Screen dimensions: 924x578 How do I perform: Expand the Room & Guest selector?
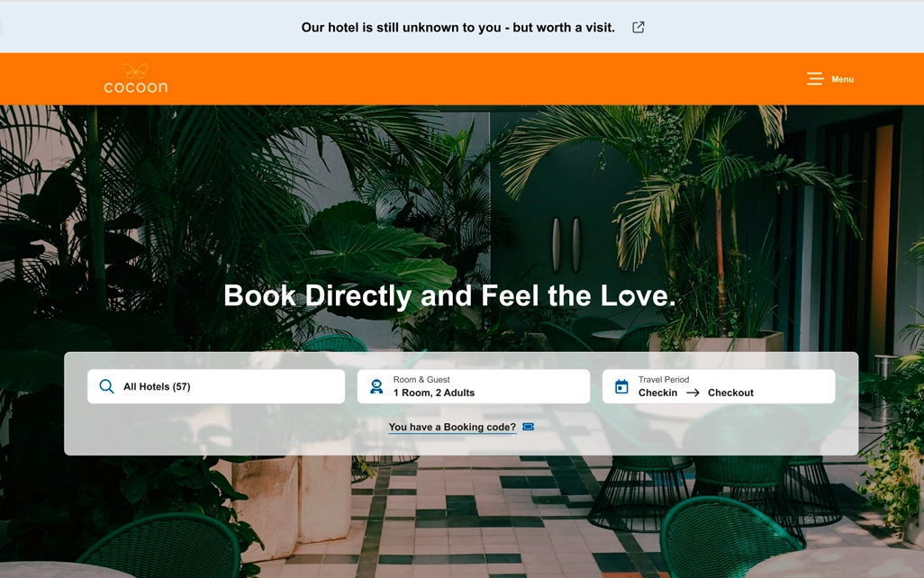[x=473, y=386]
